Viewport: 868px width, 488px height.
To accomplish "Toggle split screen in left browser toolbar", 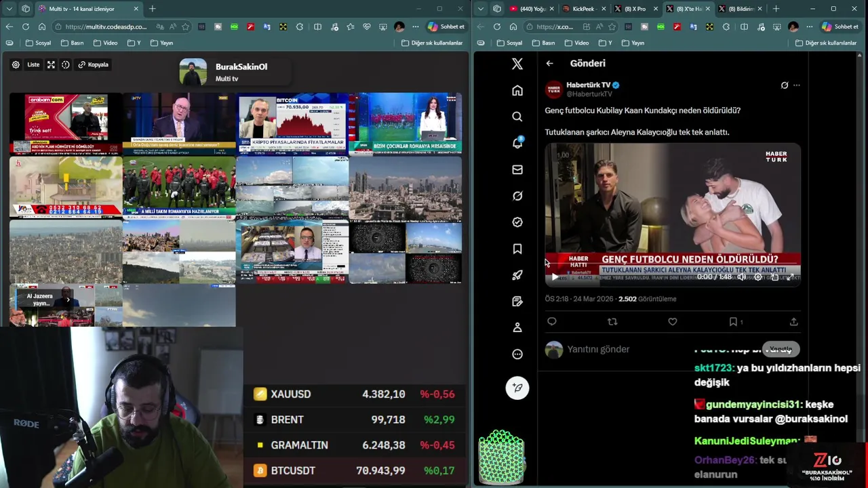I will (x=317, y=26).
